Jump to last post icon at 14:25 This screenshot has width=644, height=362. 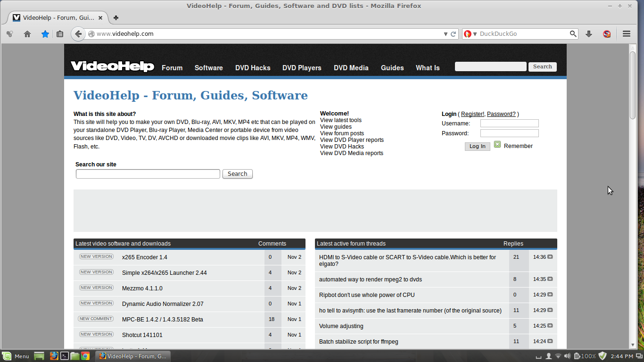pyautogui.click(x=550, y=326)
